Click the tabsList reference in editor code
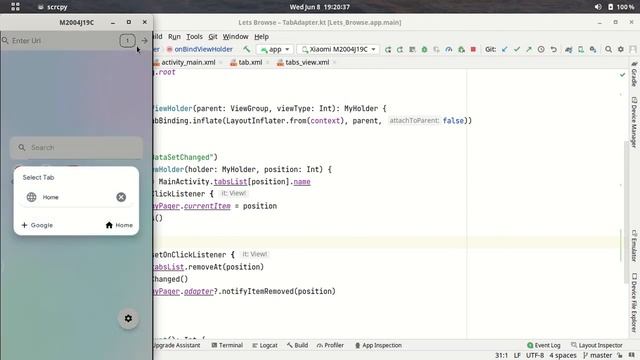Viewport: 640px width, 360px height. [x=230, y=182]
